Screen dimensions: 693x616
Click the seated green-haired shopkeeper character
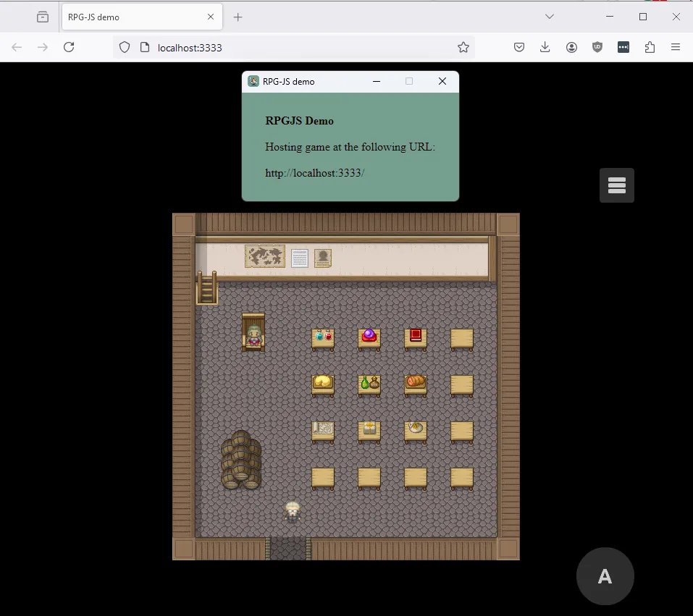click(253, 335)
